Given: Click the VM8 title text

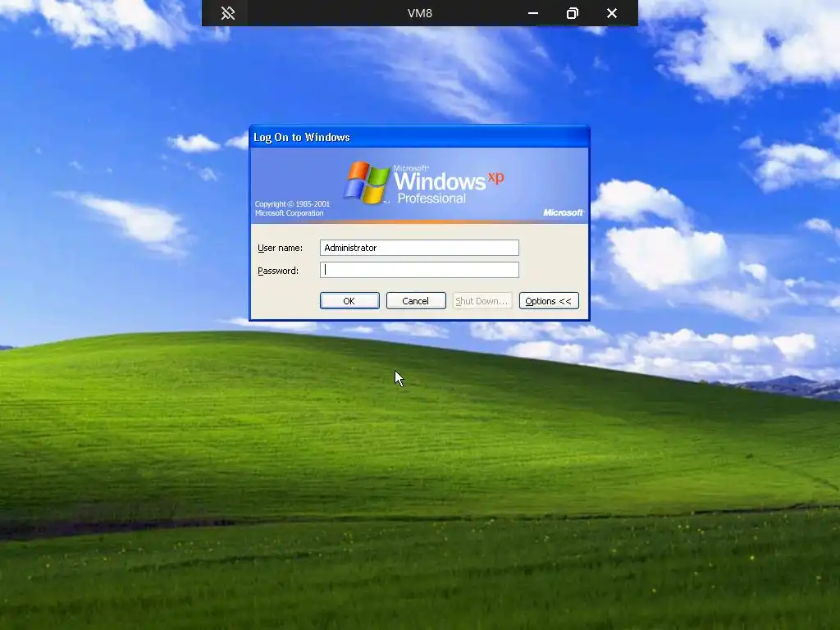Looking at the screenshot, I should pos(419,13).
